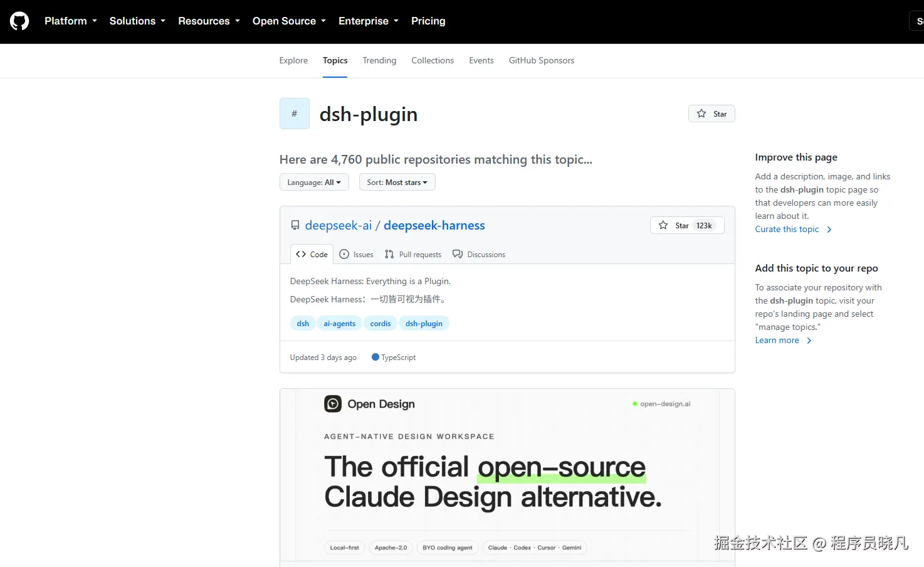Click the Local-first badge in preview
The image size is (924, 567).
click(x=345, y=548)
